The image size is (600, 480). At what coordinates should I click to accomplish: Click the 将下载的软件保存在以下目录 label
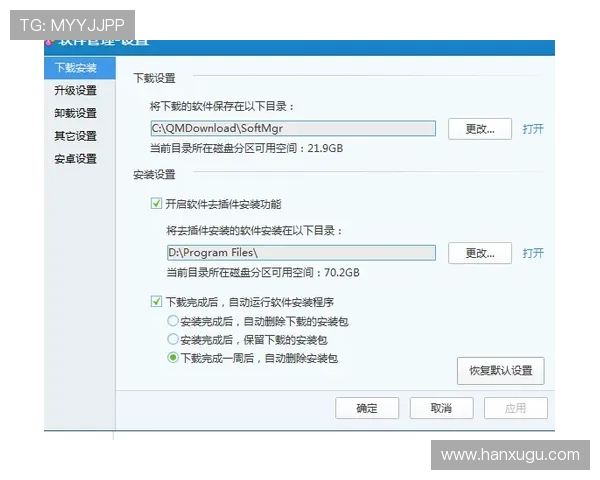click(x=221, y=106)
